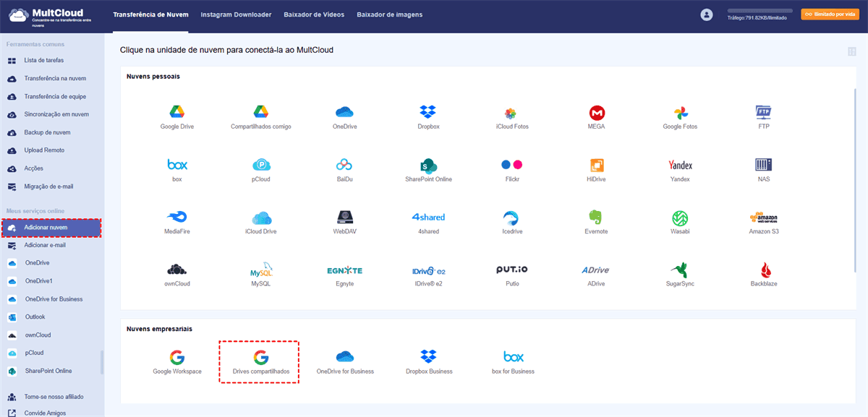
Task: Open the user account avatar icon
Action: point(707,14)
